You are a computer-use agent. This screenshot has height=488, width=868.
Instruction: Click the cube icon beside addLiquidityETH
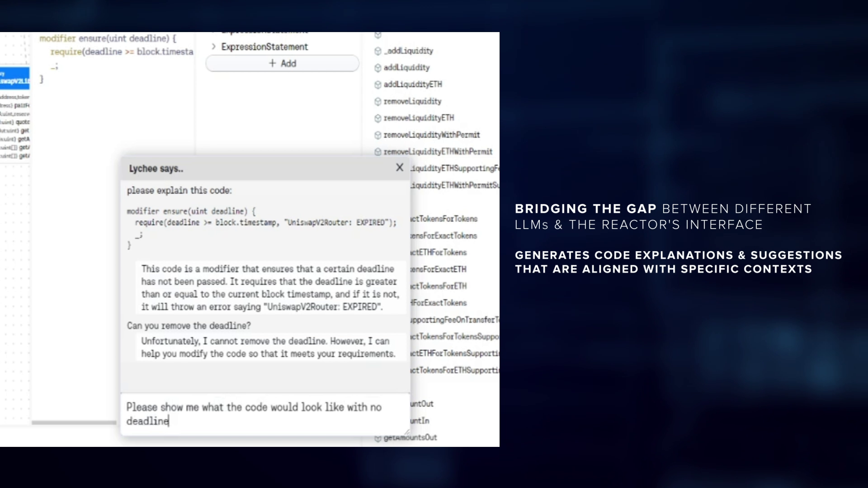378,84
